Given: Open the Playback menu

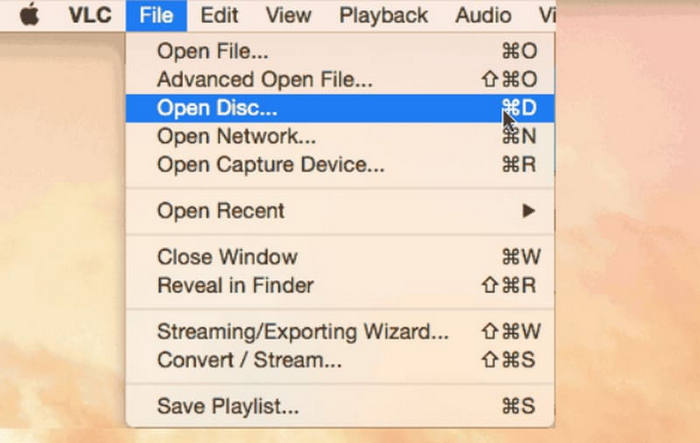Looking at the screenshot, I should 383,15.
